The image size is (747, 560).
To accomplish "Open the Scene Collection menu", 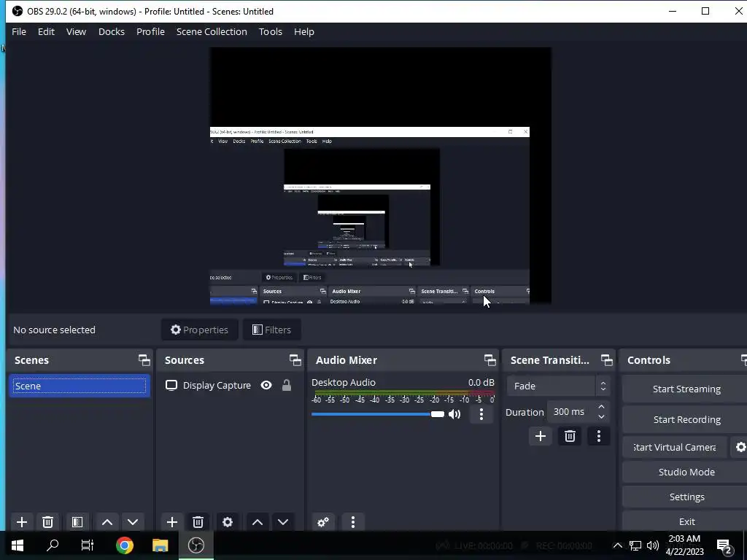I will click(212, 32).
